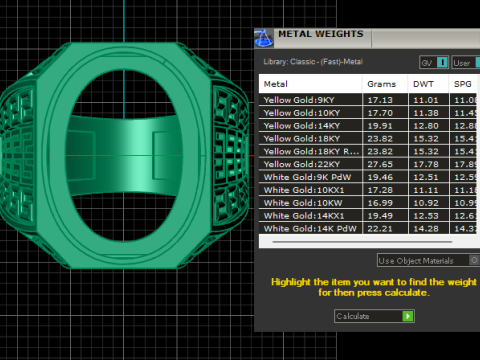Click the 12.51 DWT value
The height and width of the screenshot is (360, 480).
point(426,177)
